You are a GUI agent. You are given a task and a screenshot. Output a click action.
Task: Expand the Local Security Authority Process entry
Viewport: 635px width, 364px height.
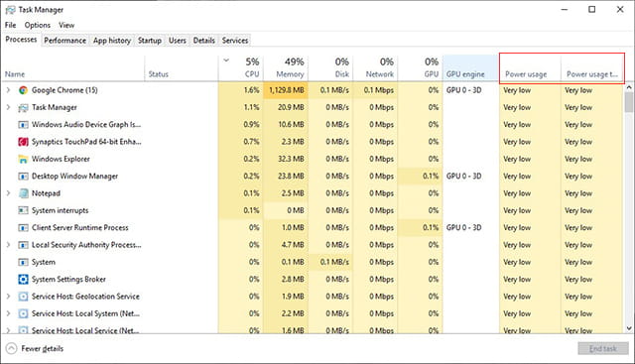click(x=8, y=245)
